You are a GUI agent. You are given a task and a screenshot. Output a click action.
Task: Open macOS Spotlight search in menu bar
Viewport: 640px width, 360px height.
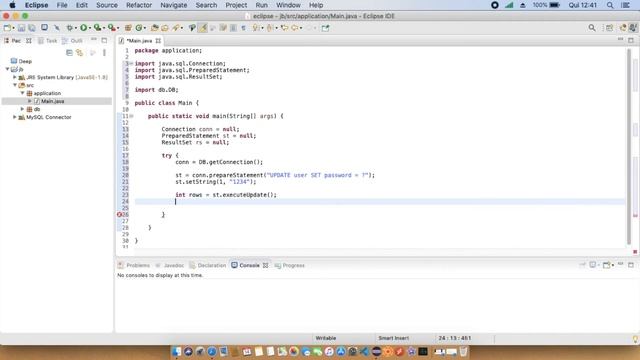tap(610, 5)
